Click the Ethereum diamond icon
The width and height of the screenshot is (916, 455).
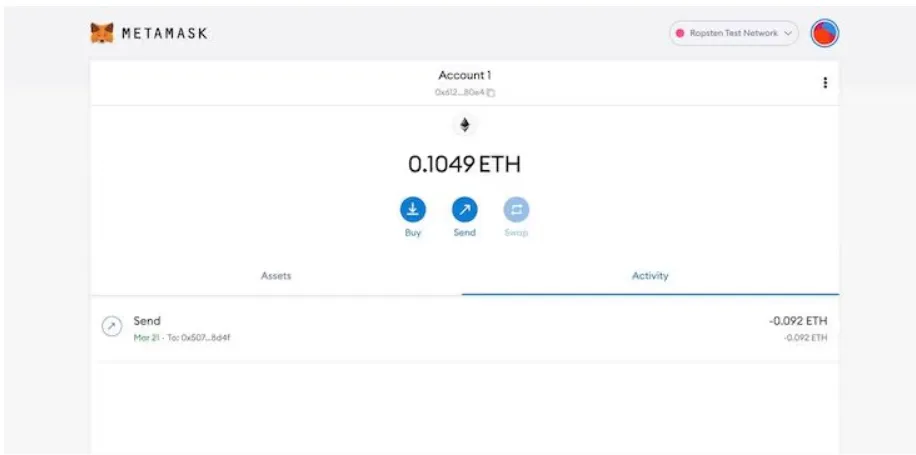[464, 125]
